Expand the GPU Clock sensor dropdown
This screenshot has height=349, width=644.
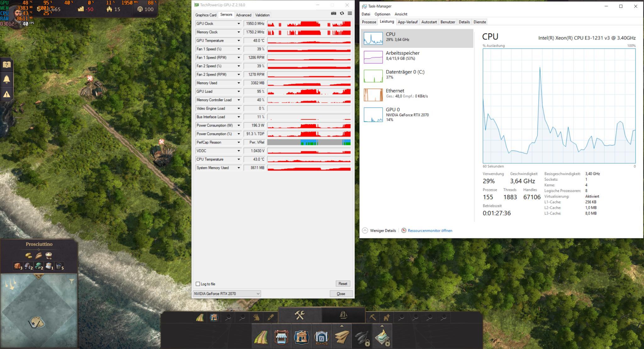(239, 24)
